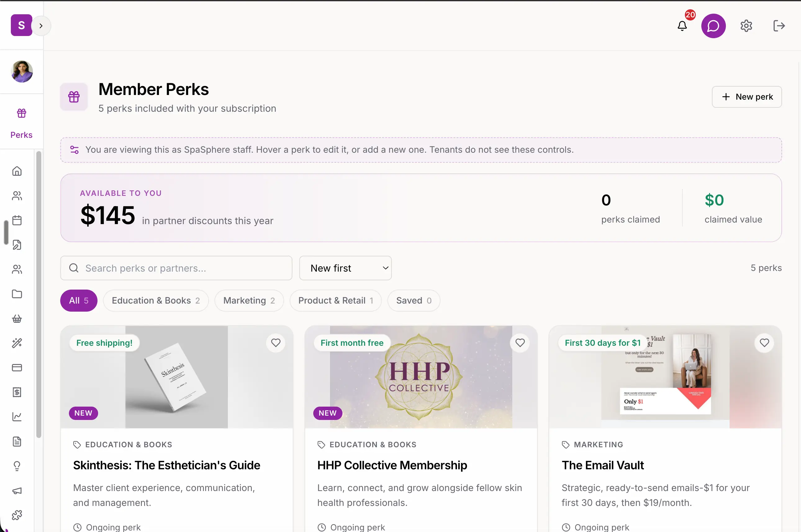
Task: Expand the sidebar with chevron arrow
Action: pyautogui.click(x=41, y=26)
